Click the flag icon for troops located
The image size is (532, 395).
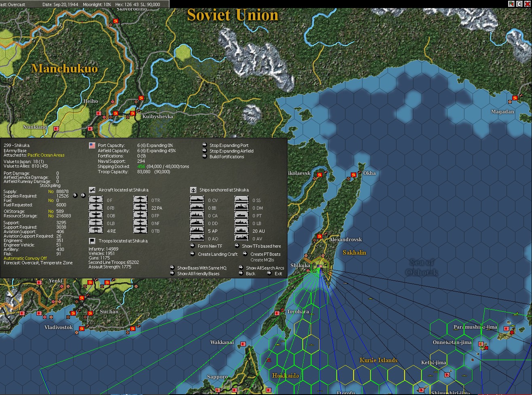[92, 241]
